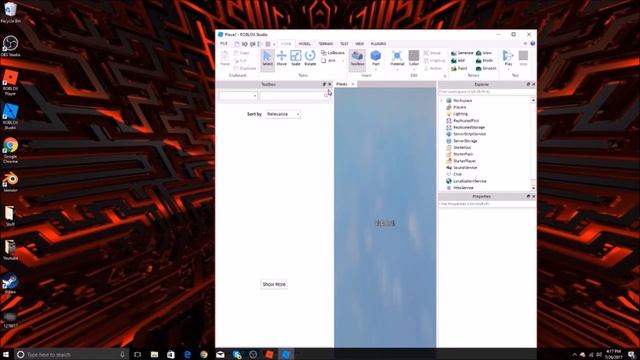
Task: Switch to the PLUGINS ribbon tab
Action: [x=378, y=44]
